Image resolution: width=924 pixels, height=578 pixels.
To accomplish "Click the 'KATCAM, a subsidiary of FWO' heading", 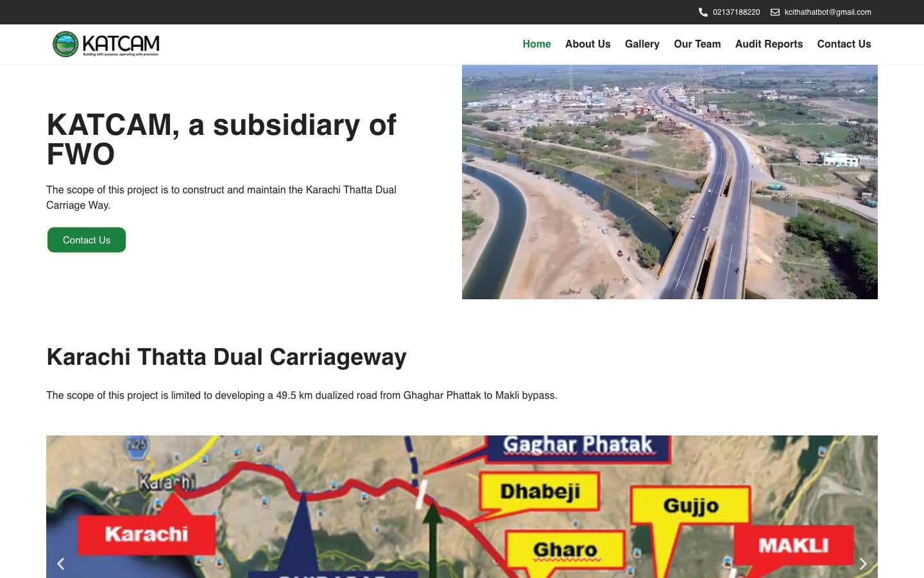I will click(x=221, y=139).
